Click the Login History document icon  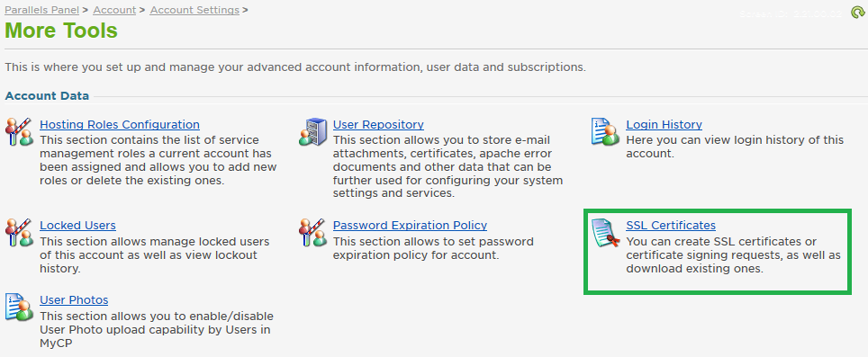point(605,131)
